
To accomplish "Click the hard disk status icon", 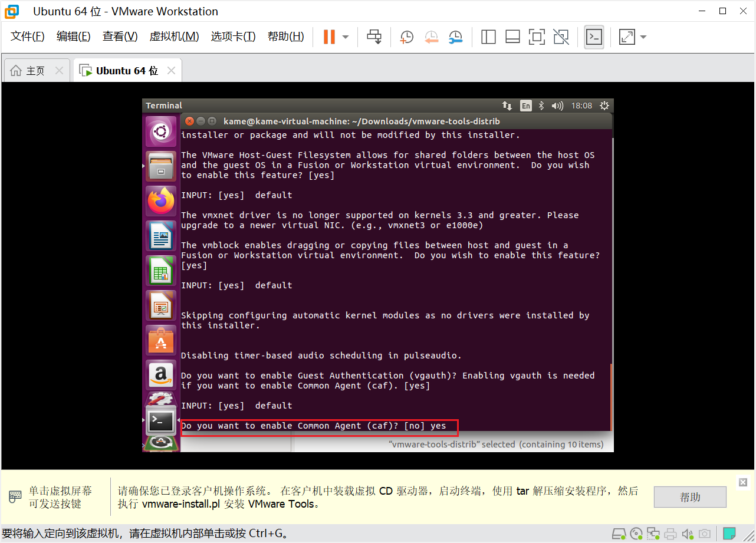I will click(x=618, y=534).
